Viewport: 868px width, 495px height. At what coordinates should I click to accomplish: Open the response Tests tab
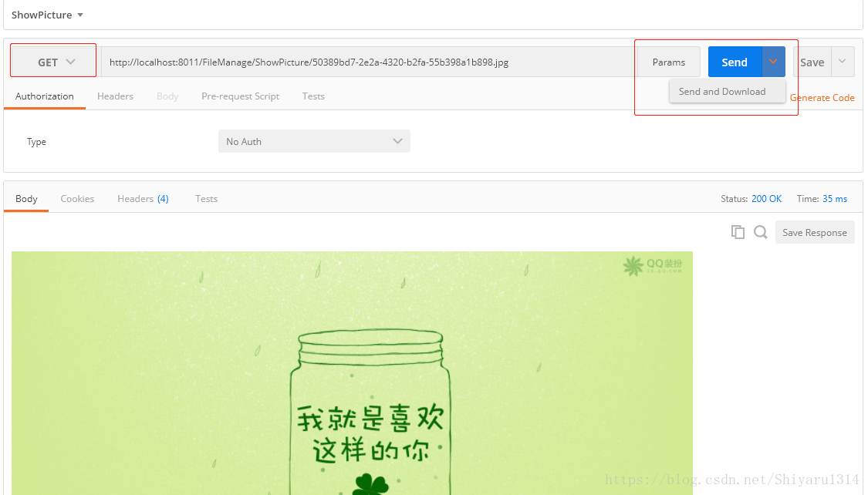click(x=206, y=199)
